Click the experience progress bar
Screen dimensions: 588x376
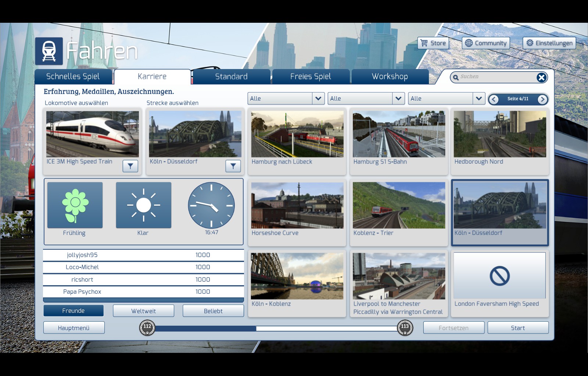[x=276, y=328]
